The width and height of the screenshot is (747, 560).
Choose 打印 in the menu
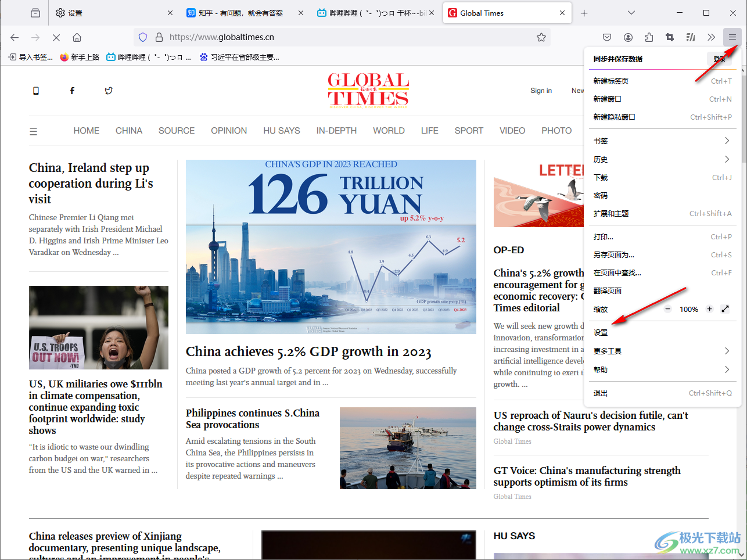[662, 236]
